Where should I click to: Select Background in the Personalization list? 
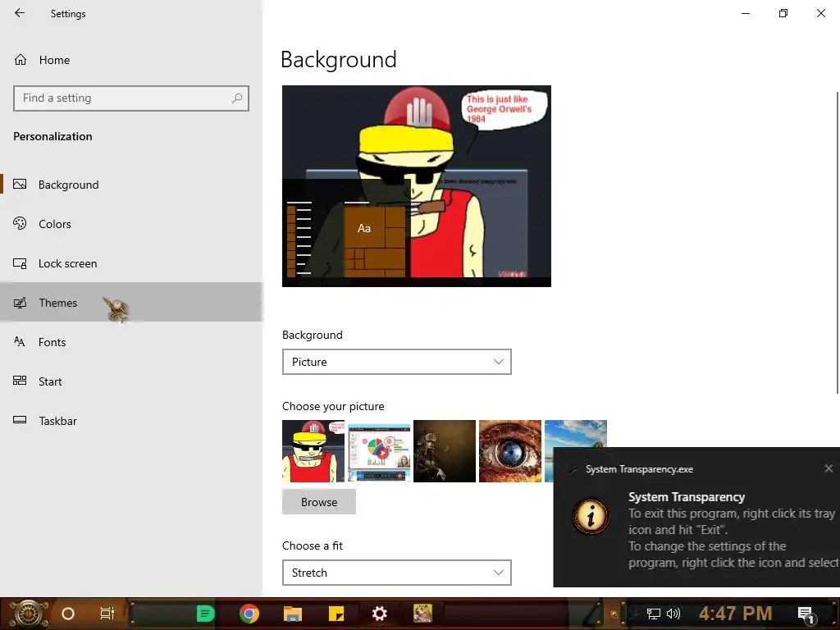point(131,185)
